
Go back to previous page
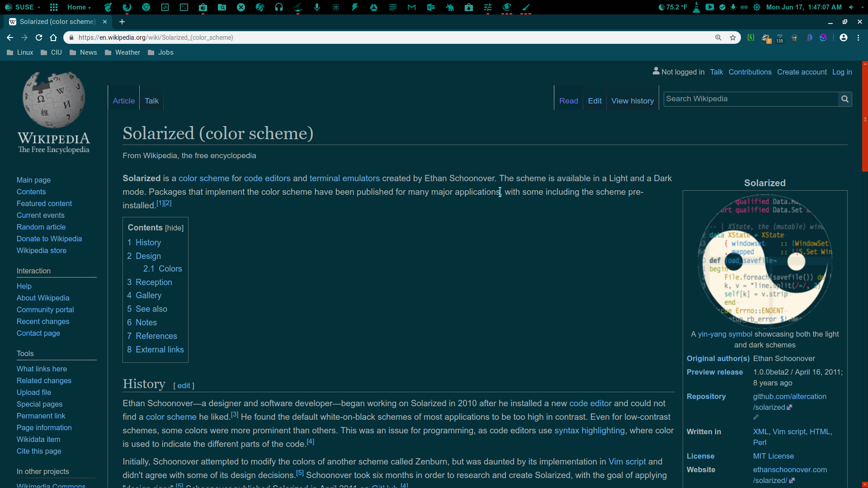pos(10,38)
